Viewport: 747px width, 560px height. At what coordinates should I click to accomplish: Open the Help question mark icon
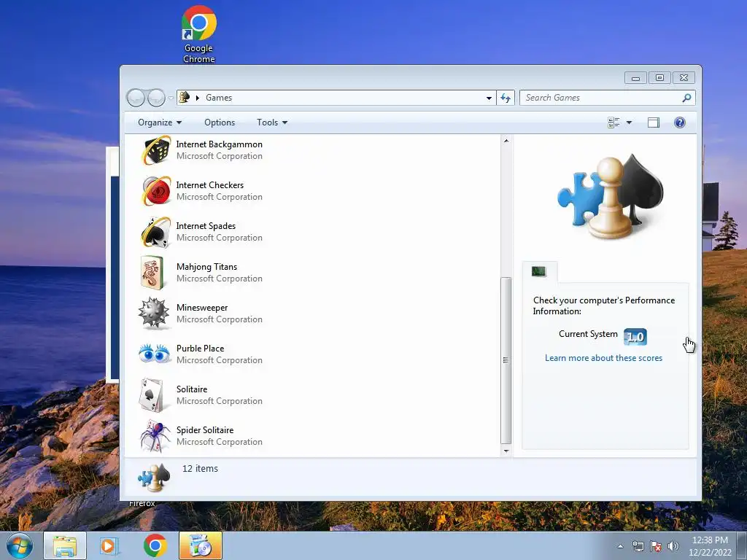click(x=680, y=122)
